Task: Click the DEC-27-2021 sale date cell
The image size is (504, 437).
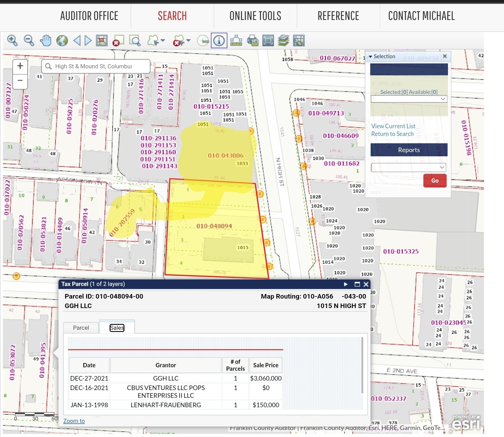Action: click(x=89, y=378)
